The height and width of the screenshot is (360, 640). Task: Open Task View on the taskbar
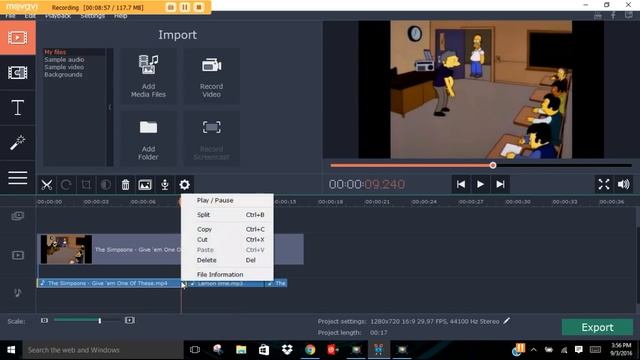pyautogui.click(x=195, y=350)
